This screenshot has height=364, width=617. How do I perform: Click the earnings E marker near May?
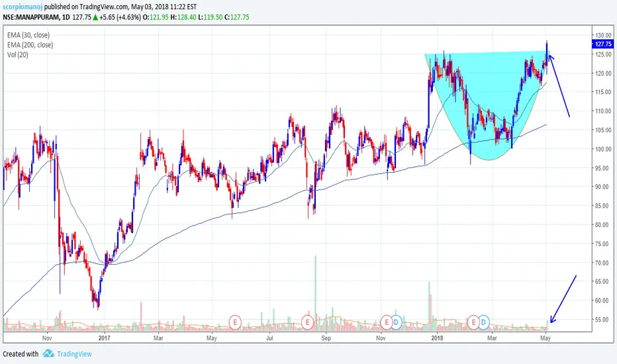pyautogui.click(x=235, y=322)
